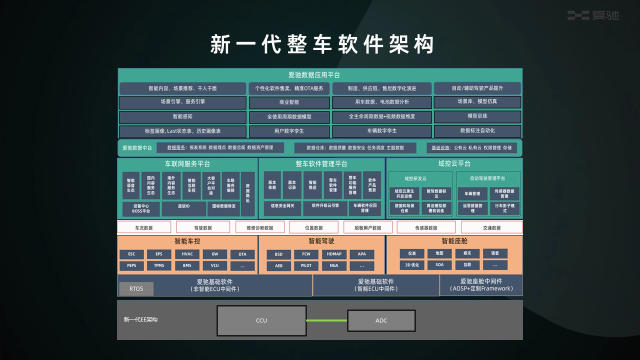The height and width of the screenshot is (360, 640).
Task: Click 爱驰基础软件 (非智能ECU中间件) block
Action: [x=215, y=285]
